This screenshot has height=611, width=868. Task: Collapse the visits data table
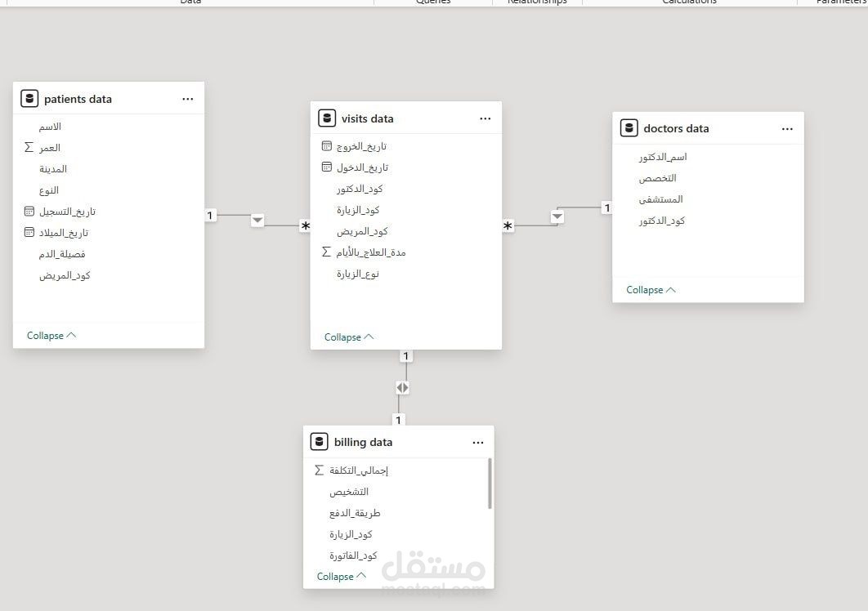tap(349, 337)
